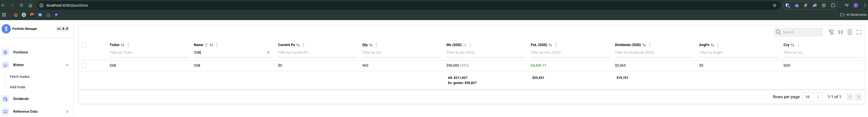The image size is (868, 117).
Task: Select the SSB row checkbox
Action: coord(84,66)
